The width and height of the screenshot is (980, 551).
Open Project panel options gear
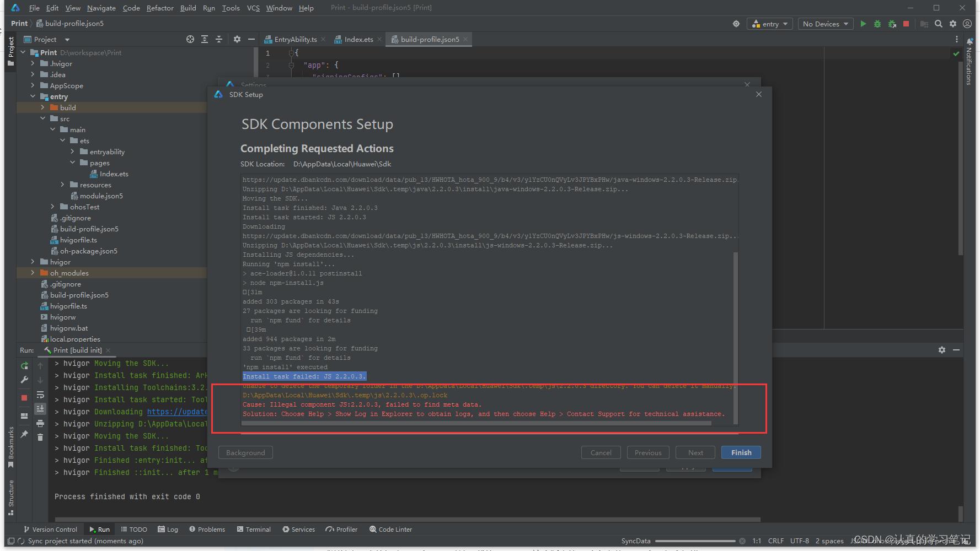click(237, 39)
